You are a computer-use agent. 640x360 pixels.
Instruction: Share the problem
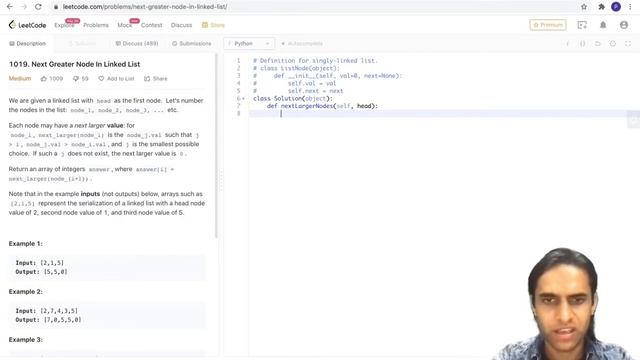coord(156,79)
